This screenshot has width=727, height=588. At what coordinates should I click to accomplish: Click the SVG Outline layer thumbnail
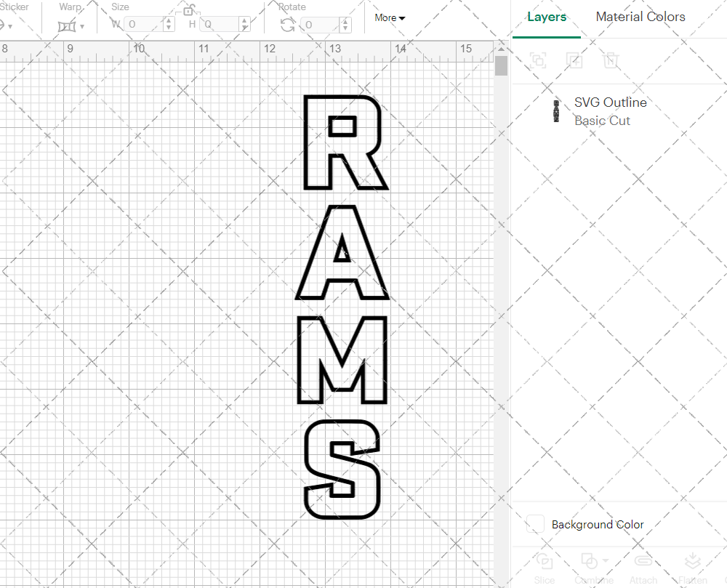point(556,111)
